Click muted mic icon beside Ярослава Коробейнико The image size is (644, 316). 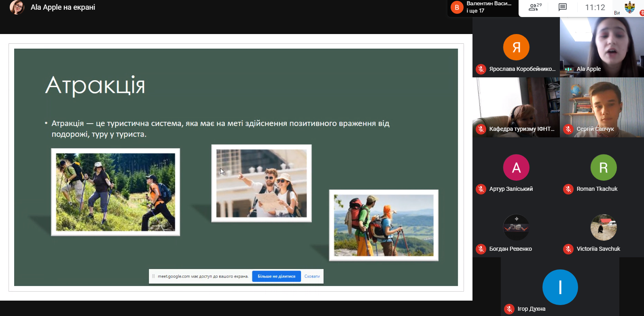pyautogui.click(x=481, y=69)
